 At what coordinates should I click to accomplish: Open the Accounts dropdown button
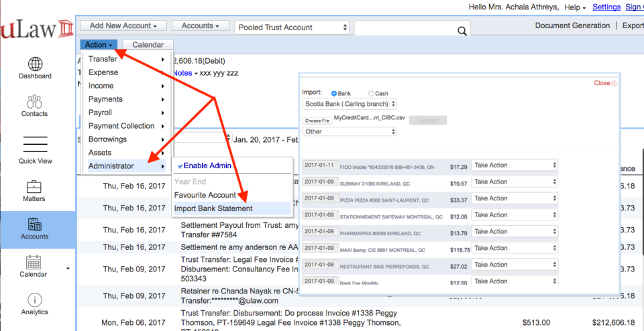201,25
